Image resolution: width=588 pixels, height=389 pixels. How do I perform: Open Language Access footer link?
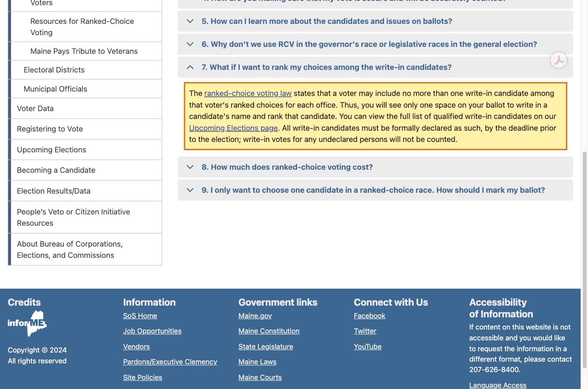(x=498, y=385)
